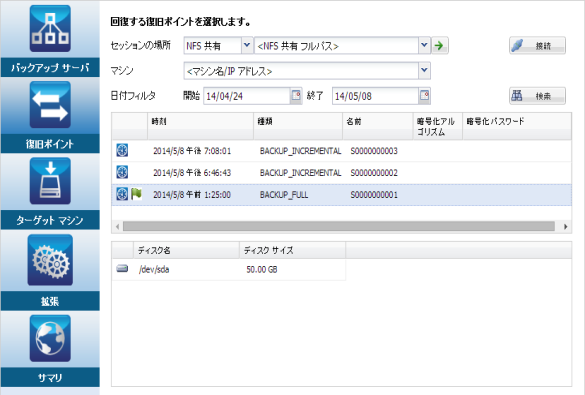Click the green flag on BACKUP_FULL row

[136, 194]
